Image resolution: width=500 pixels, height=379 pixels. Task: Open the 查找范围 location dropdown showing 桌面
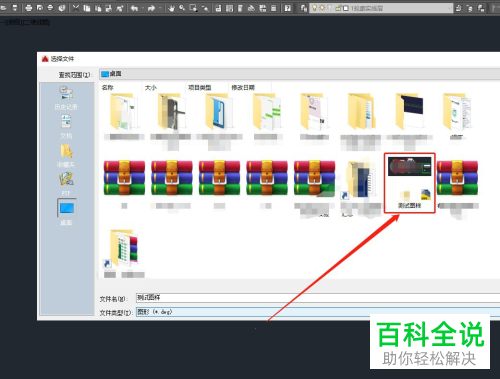(x=299, y=74)
